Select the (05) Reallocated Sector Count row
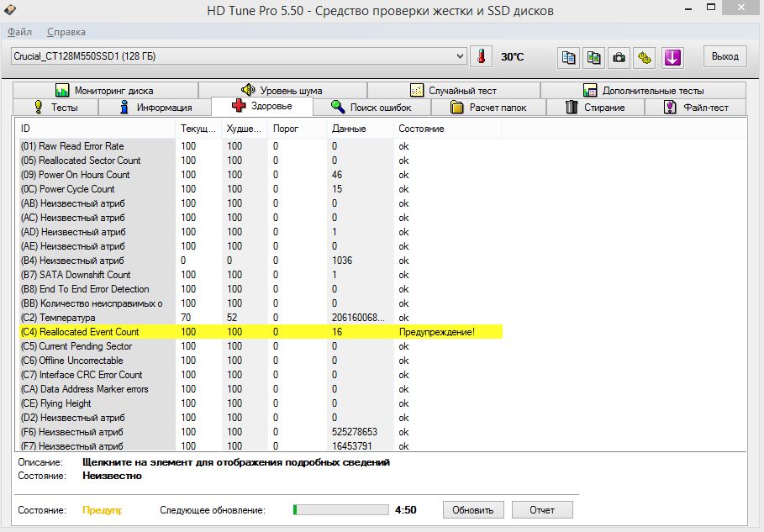Viewport: 764px width, 532px height. 259,161
